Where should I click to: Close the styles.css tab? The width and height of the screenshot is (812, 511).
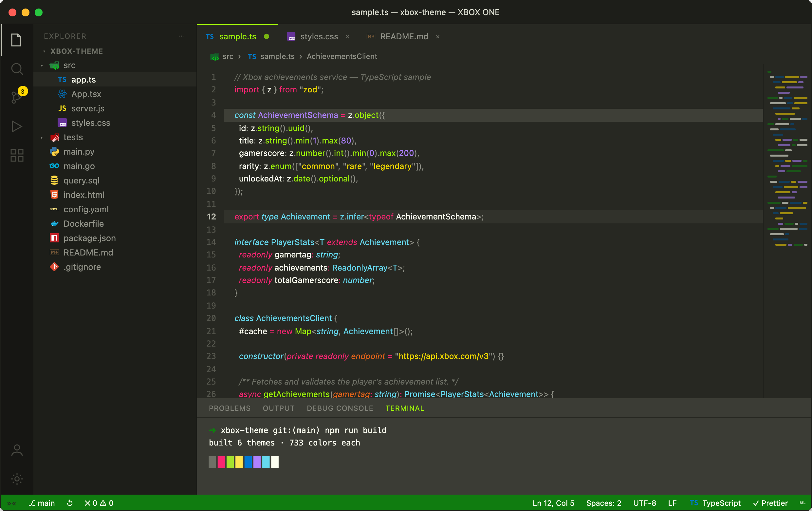point(347,37)
